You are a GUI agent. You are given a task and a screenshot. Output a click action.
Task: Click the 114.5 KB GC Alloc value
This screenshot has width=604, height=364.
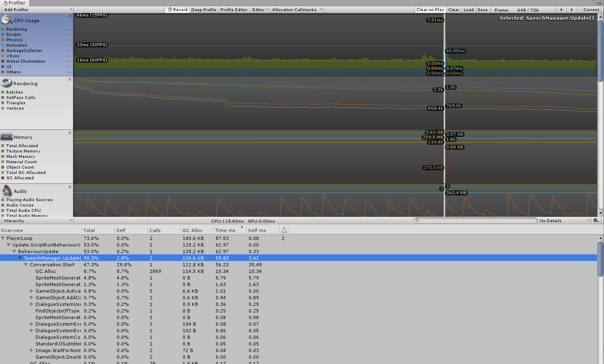click(x=193, y=271)
